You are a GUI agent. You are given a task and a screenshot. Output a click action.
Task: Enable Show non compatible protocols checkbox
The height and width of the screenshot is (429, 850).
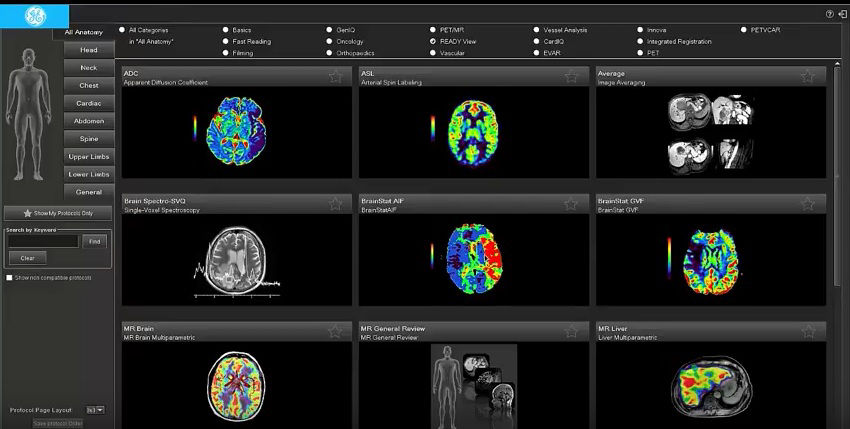point(9,278)
